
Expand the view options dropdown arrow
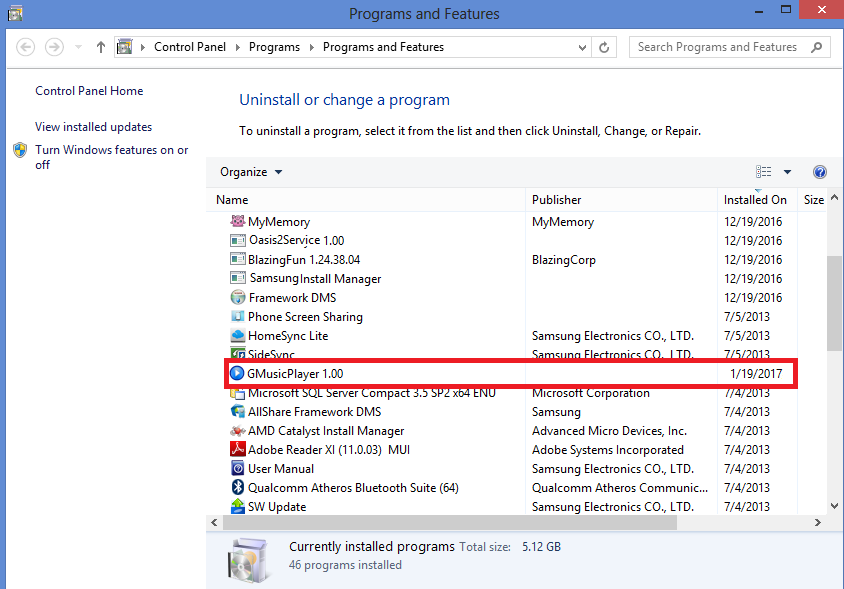click(x=787, y=172)
